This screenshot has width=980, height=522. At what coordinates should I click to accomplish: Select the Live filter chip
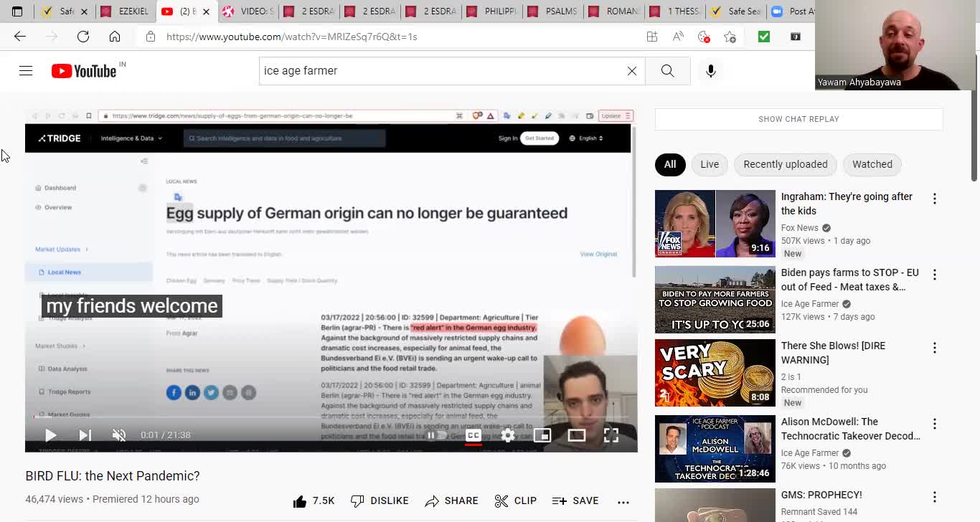point(710,164)
